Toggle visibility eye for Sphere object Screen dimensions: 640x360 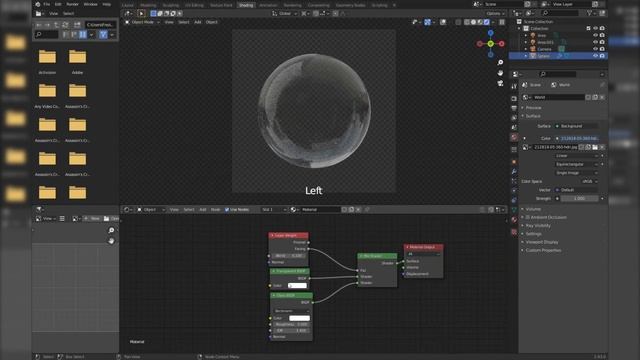click(595, 56)
